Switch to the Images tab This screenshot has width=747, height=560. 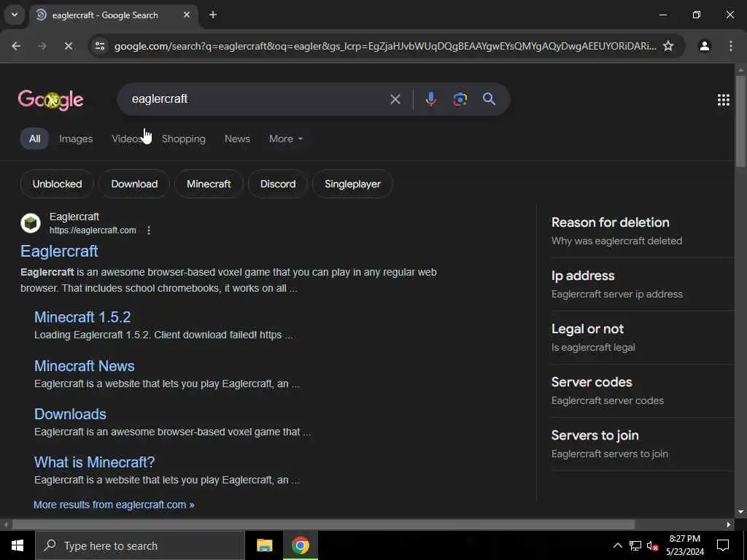pos(76,139)
